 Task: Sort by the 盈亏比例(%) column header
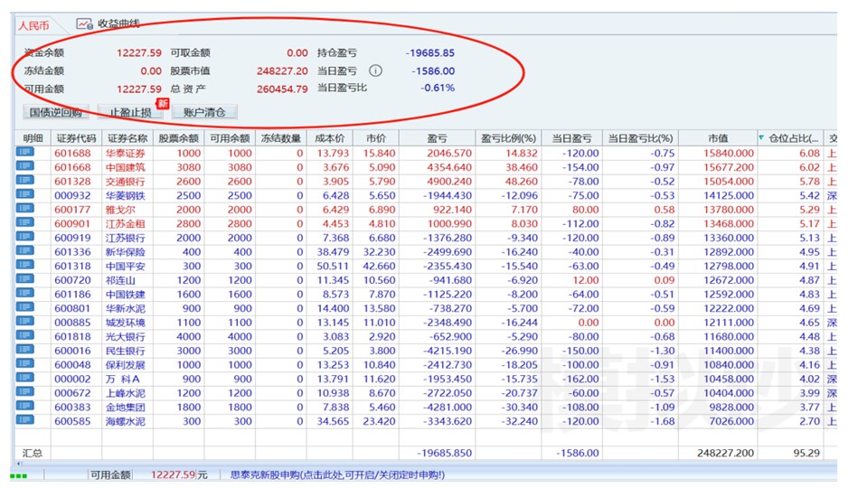508,138
